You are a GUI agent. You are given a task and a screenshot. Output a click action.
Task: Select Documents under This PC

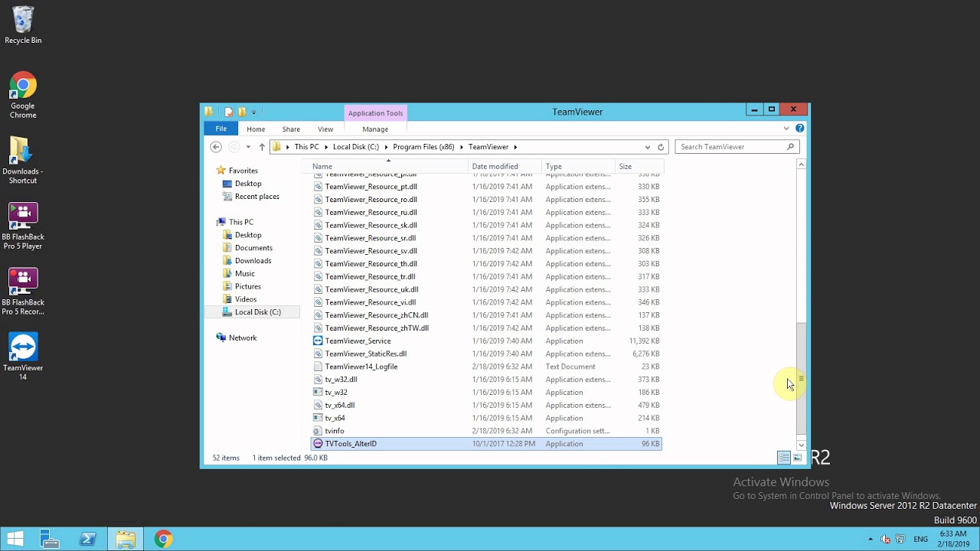tap(253, 248)
